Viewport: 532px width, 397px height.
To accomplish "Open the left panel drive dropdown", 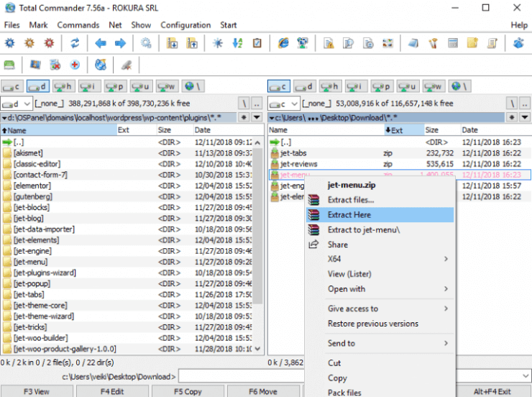I will pyautogui.click(x=27, y=104).
